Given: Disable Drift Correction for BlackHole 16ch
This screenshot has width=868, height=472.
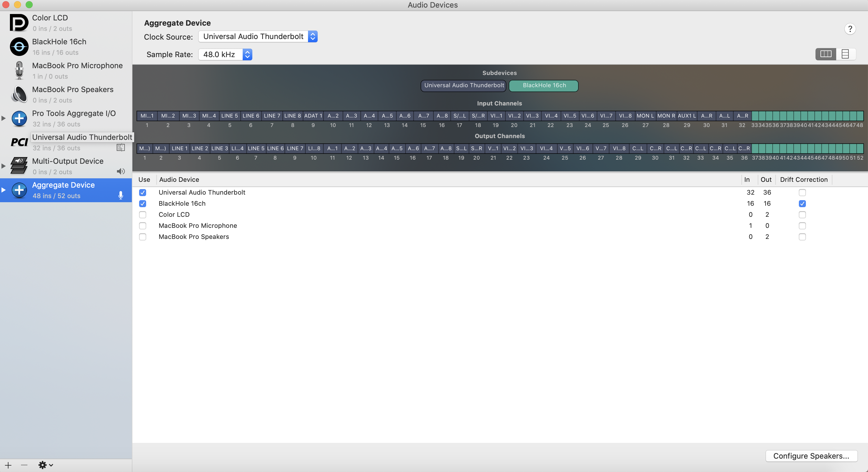Looking at the screenshot, I should (802, 204).
